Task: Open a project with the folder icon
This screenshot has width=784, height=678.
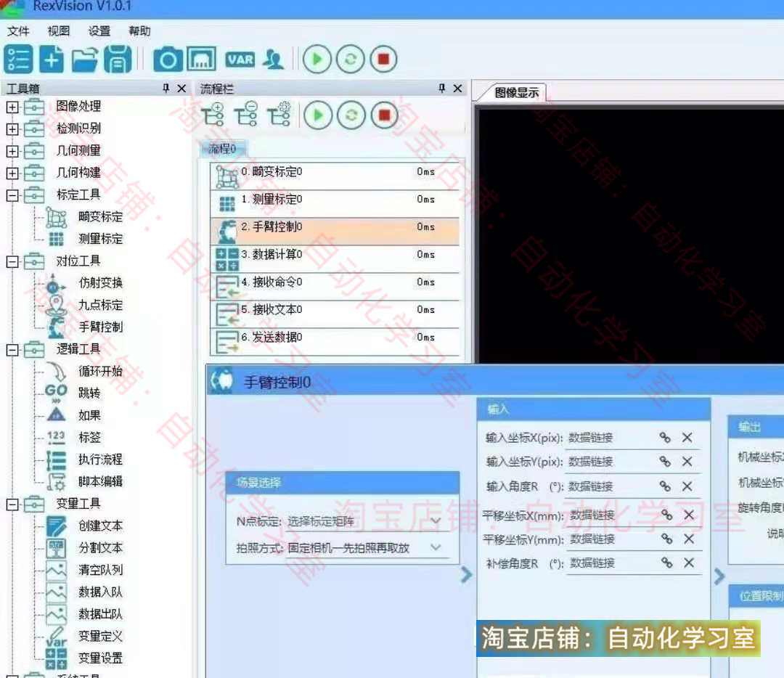Action: coord(84,59)
